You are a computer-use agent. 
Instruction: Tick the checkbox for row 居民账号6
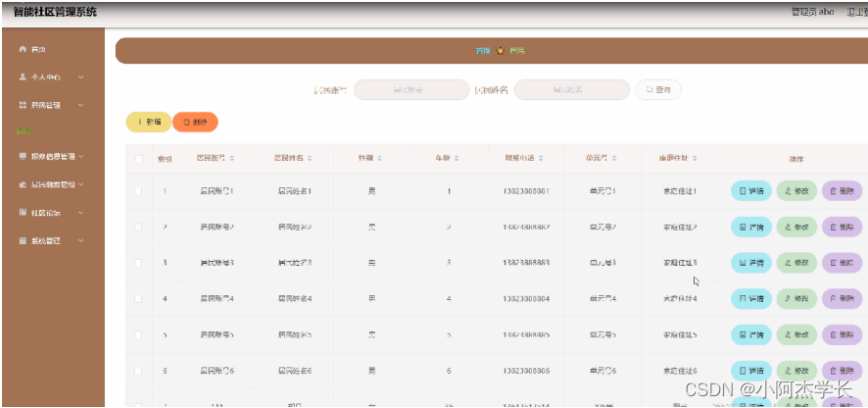pyautogui.click(x=138, y=371)
